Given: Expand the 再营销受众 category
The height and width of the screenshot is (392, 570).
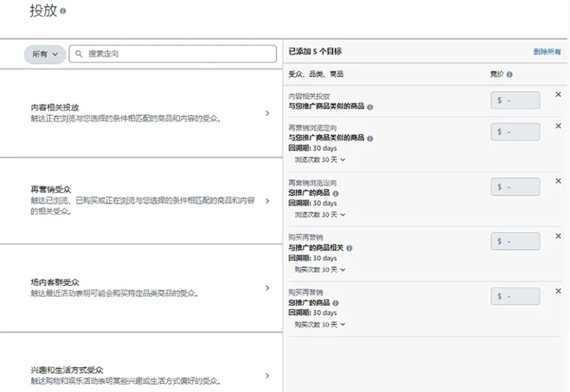Looking at the screenshot, I should click(268, 200).
